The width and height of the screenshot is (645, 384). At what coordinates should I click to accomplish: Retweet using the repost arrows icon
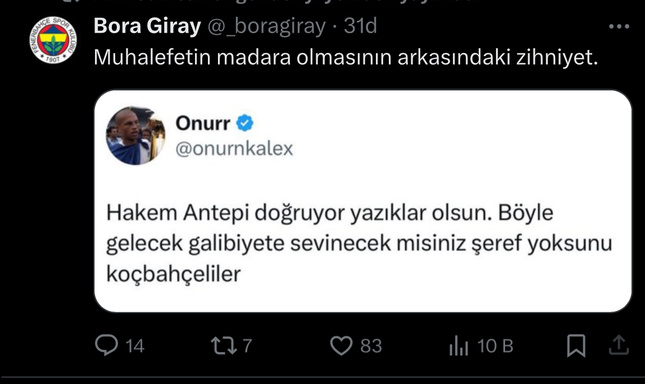[x=224, y=346]
